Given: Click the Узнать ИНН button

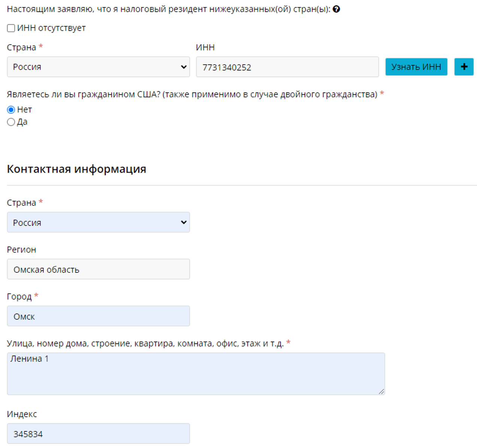Looking at the screenshot, I should tap(416, 67).
